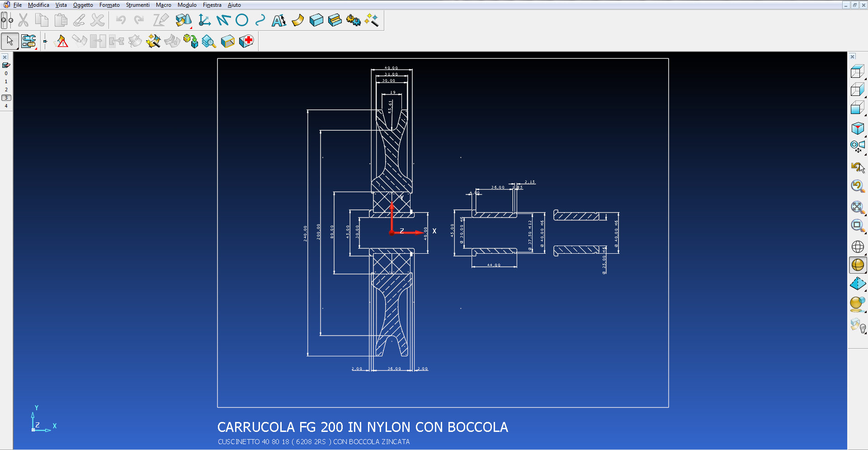The height and width of the screenshot is (450, 868).
Task: Toggle active level 3 button
Action: click(6, 98)
